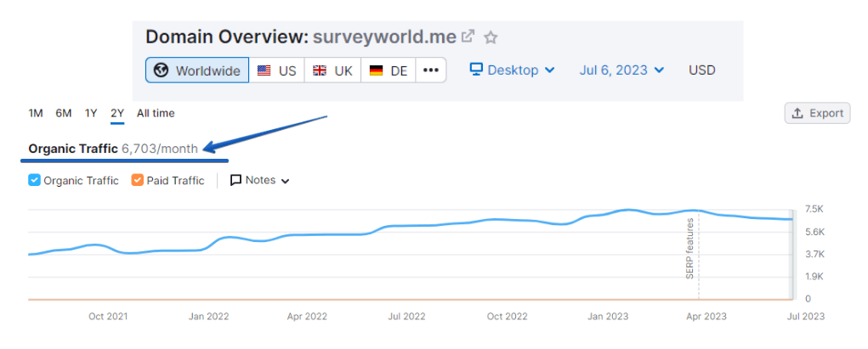Click the UK flag icon

point(320,70)
